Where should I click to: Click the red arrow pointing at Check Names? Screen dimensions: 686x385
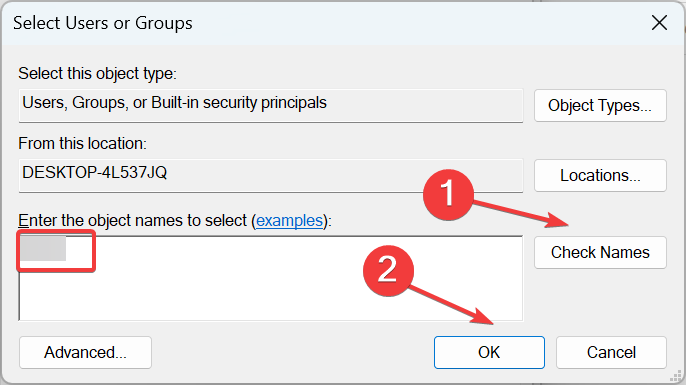click(521, 213)
